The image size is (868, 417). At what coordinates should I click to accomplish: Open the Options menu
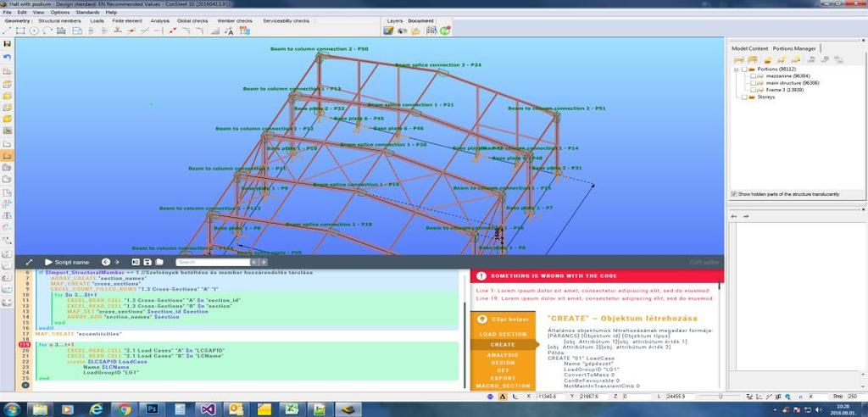pos(60,12)
